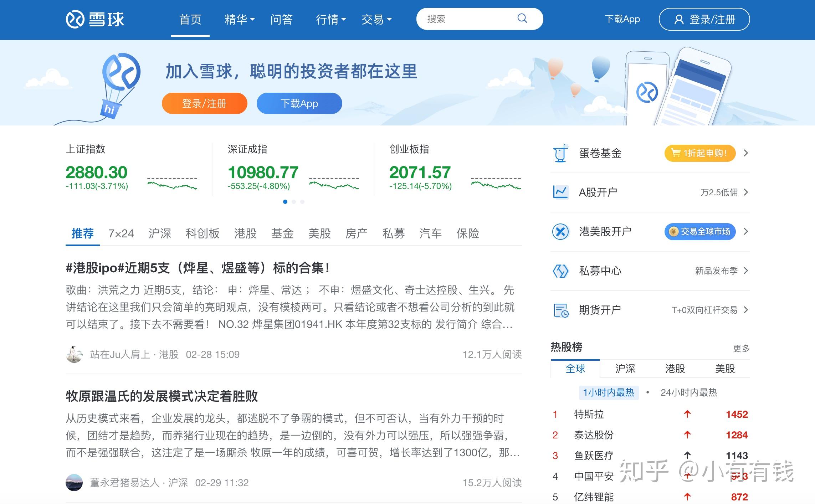This screenshot has height=504, width=815.
Task: Switch to the 美股 feed tab
Action: (319, 233)
